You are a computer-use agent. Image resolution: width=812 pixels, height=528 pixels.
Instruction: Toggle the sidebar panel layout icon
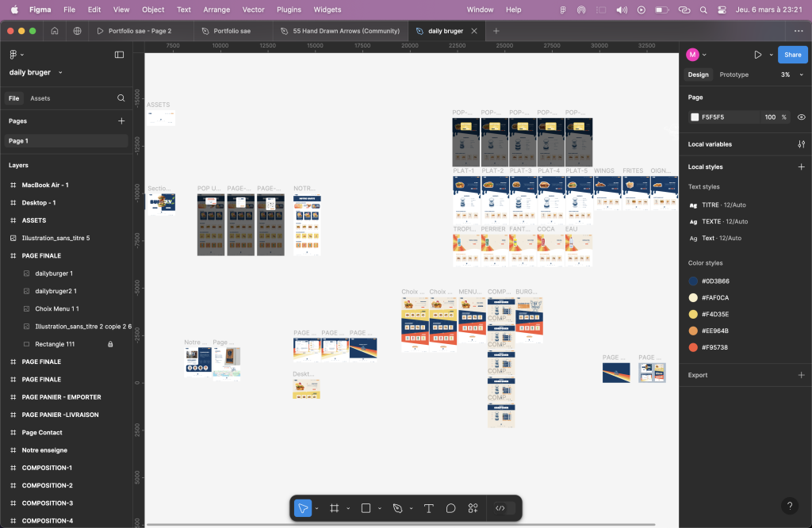tap(119, 55)
